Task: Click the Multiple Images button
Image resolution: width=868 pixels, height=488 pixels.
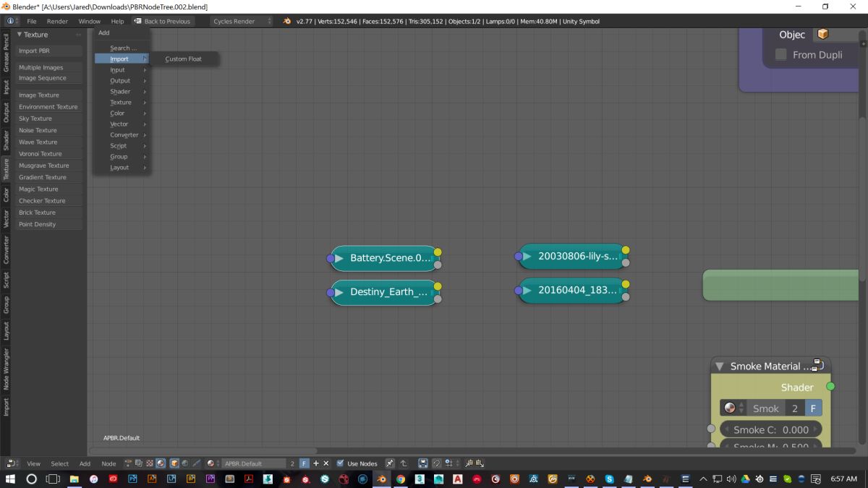Action: (x=48, y=67)
